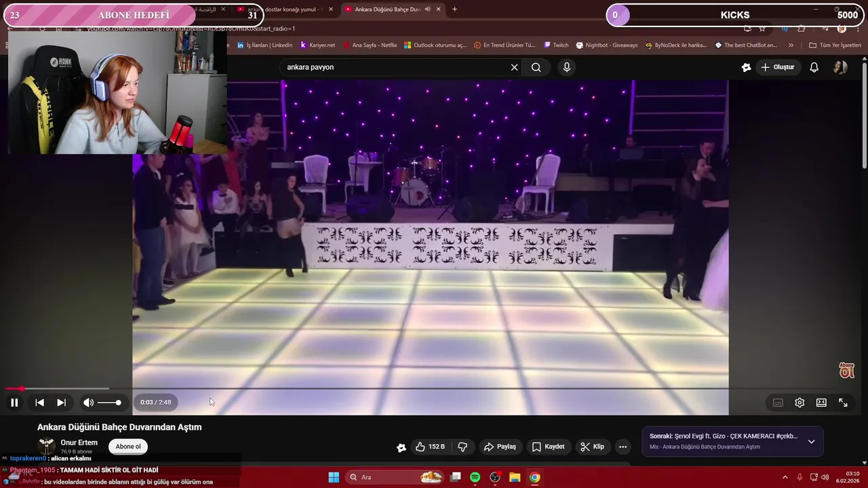
Task: Open the 'Ana Sayfa - Netflix' bookmark
Action: click(x=370, y=45)
